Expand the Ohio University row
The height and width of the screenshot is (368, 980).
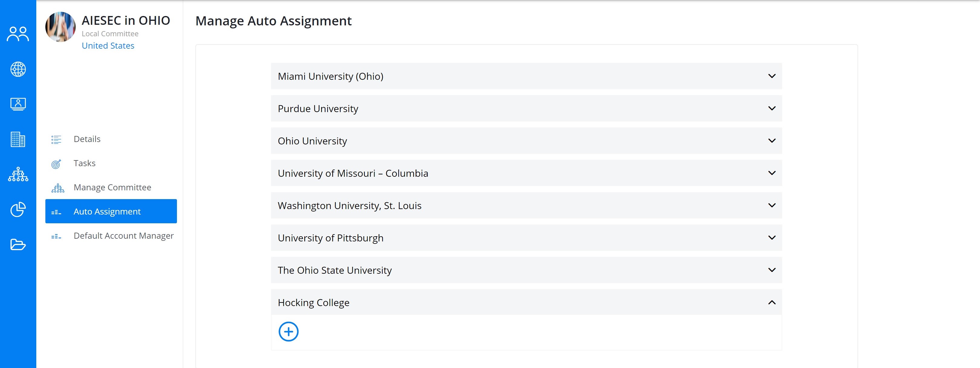[x=526, y=141]
